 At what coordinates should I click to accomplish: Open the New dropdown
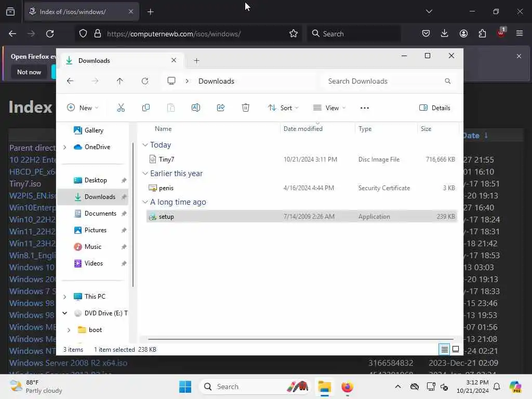coord(83,108)
